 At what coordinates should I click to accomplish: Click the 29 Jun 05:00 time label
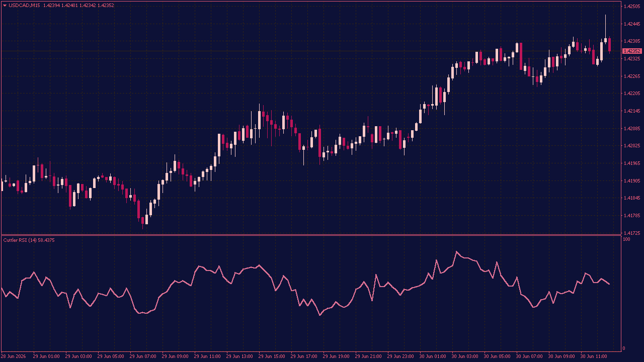[111, 356]
